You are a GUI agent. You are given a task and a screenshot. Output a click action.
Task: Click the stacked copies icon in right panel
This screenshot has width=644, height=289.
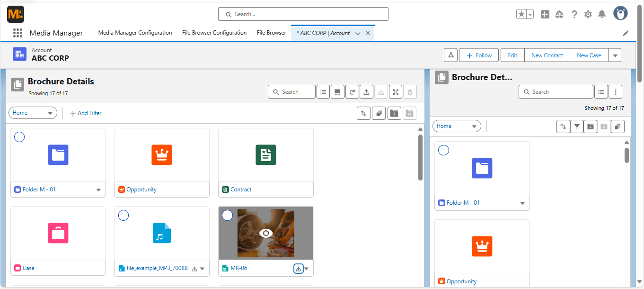pyautogui.click(x=618, y=126)
